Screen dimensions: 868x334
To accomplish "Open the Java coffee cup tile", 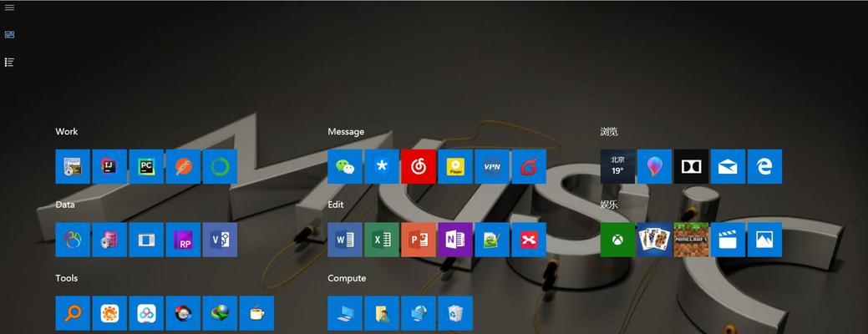I will click(x=256, y=313).
